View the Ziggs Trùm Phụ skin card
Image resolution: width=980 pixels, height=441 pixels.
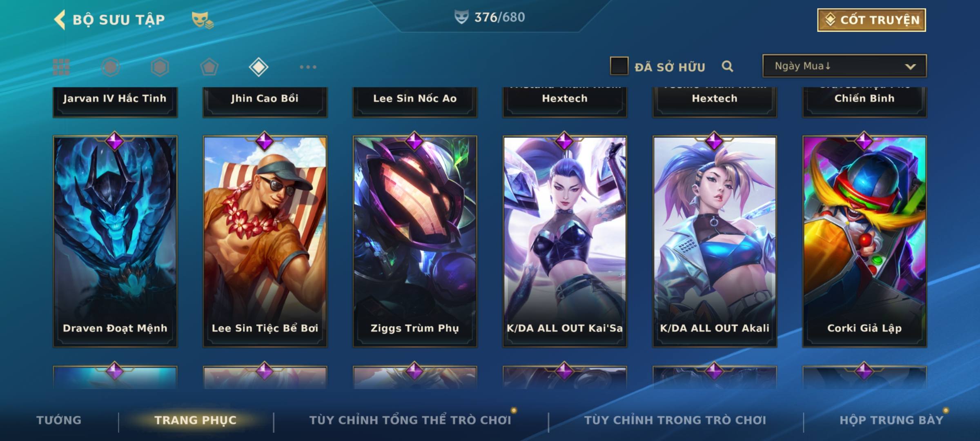pyautogui.click(x=415, y=242)
